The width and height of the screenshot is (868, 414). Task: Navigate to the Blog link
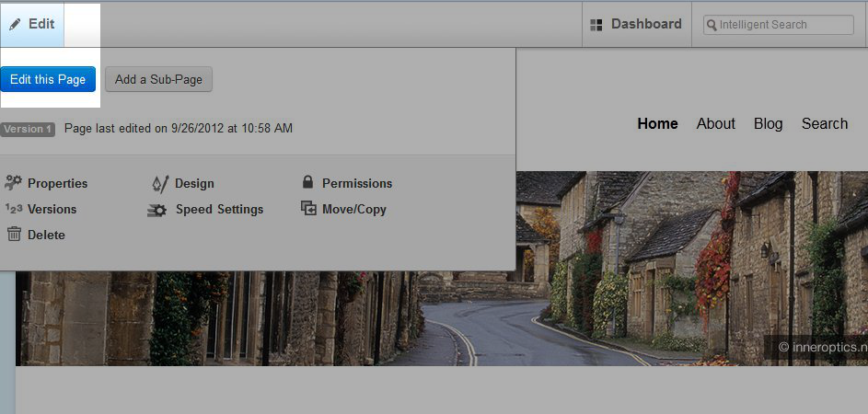coord(768,123)
